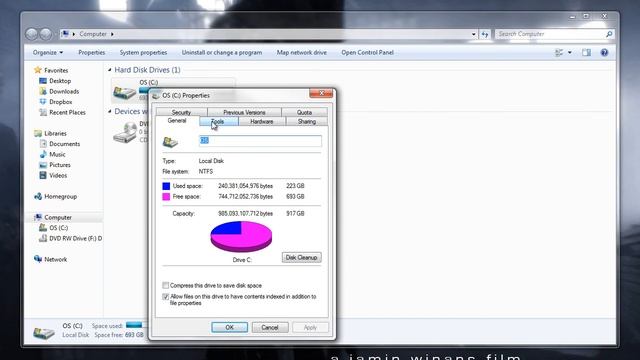Click the drive label text field
Viewport: 640px width, 360px height.
point(260,141)
